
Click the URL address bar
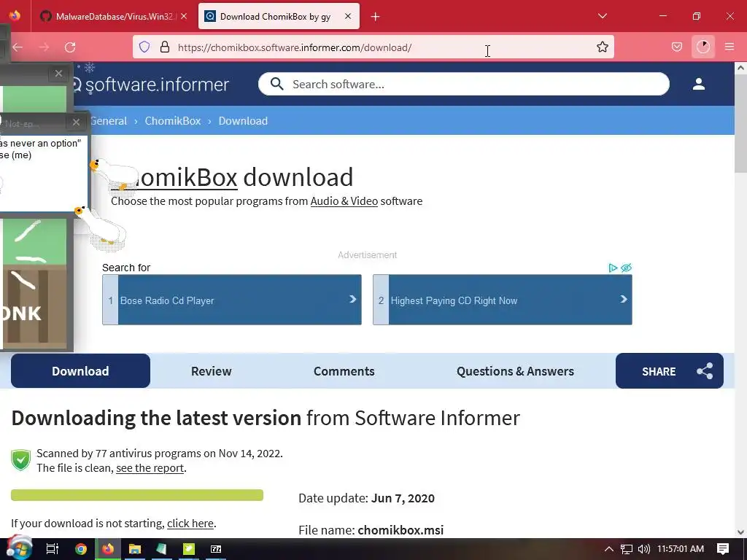click(x=373, y=47)
